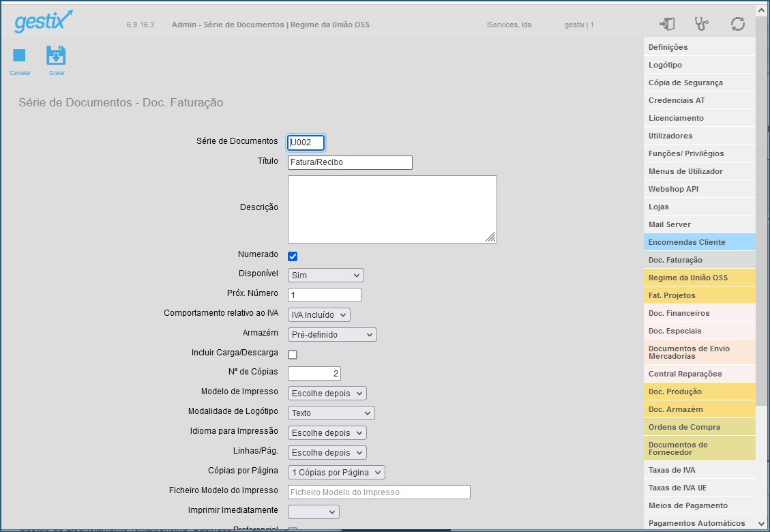This screenshot has width=770, height=532.
Task: Enable the Incluir Carga/Descarga checkbox
Action: (293, 355)
